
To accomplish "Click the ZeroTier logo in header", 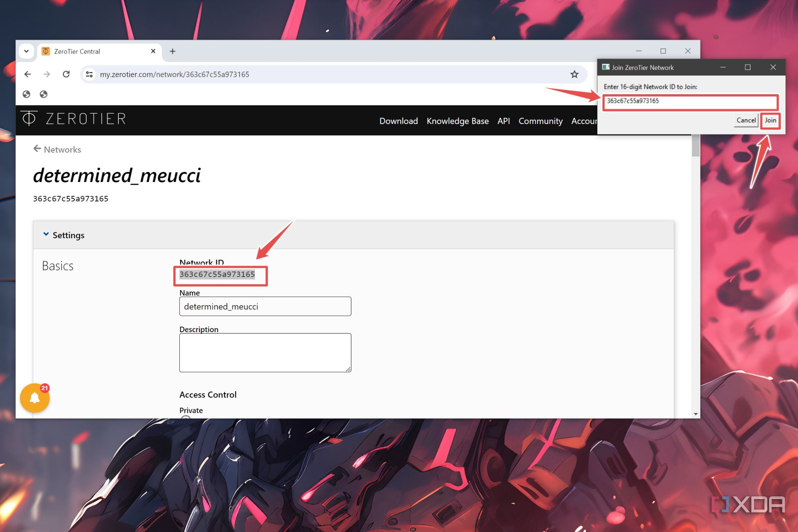I will [73, 119].
